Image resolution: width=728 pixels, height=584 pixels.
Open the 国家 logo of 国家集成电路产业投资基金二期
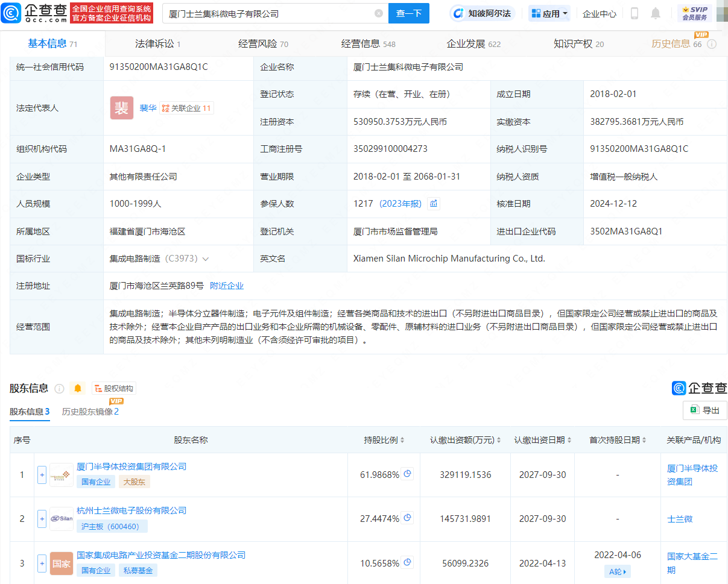[61, 564]
